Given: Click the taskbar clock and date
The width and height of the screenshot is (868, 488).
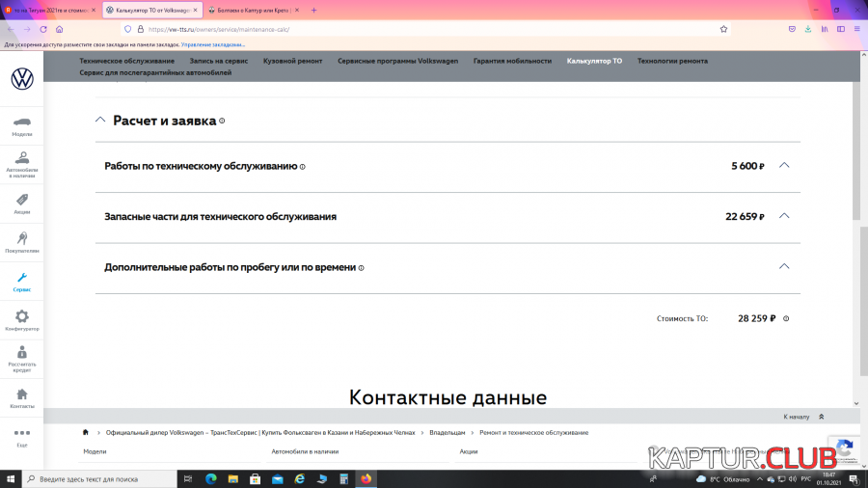Looking at the screenshot, I should click(x=828, y=479).
